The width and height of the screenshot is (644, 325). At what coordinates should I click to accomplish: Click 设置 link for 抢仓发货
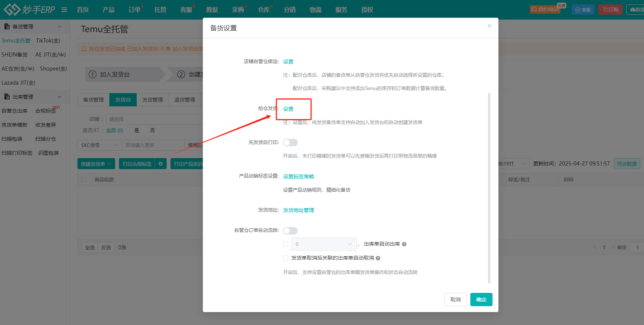[288, 109]
